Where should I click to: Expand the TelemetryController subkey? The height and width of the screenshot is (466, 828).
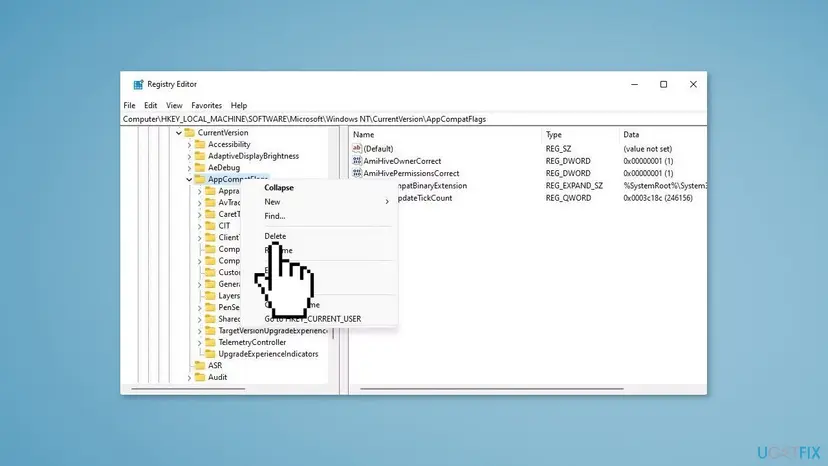tap(200, 343)
